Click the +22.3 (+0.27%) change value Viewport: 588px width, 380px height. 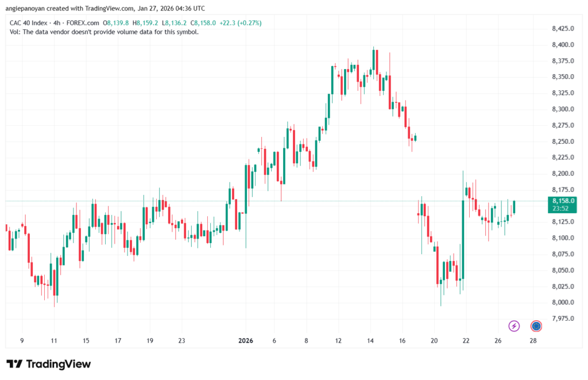click(x=240, y=23)
